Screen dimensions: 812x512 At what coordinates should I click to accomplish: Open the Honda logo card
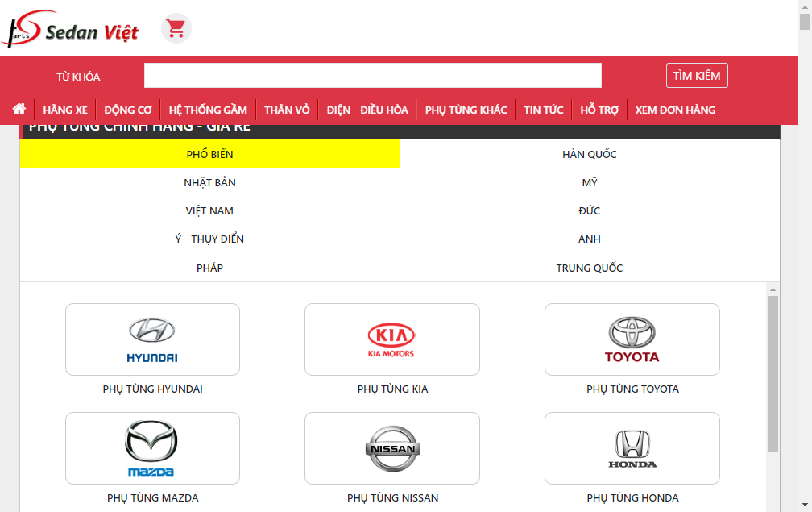click(x=632, y=448)
